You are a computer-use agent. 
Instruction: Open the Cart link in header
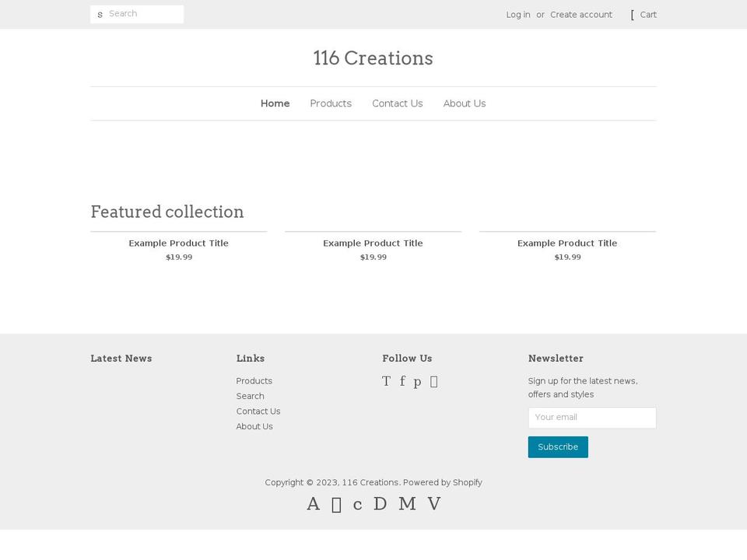pos(648,15)
